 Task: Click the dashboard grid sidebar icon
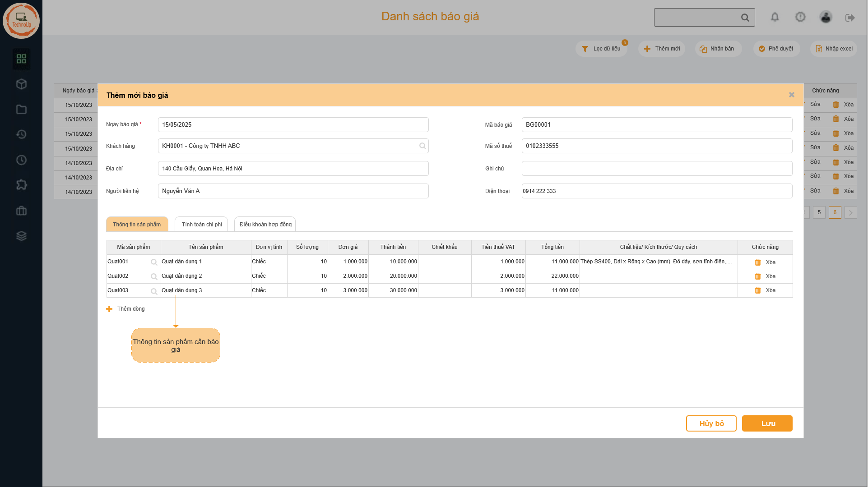point(21,59)
